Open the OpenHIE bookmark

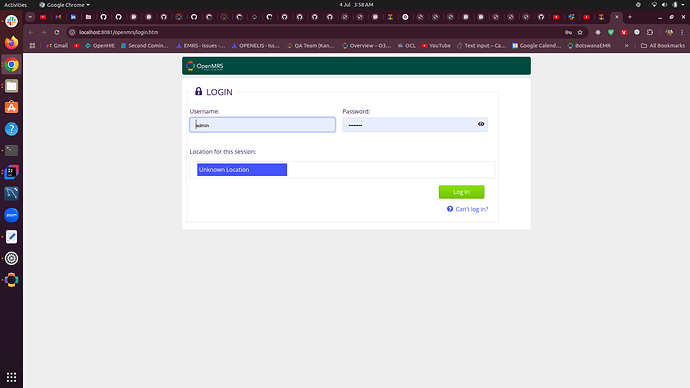(x=100, y=45)
